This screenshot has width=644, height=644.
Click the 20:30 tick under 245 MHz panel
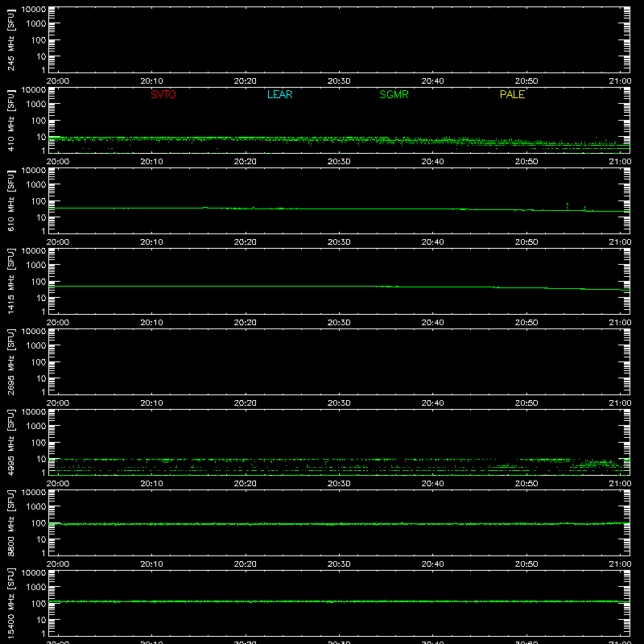point(339,81)
